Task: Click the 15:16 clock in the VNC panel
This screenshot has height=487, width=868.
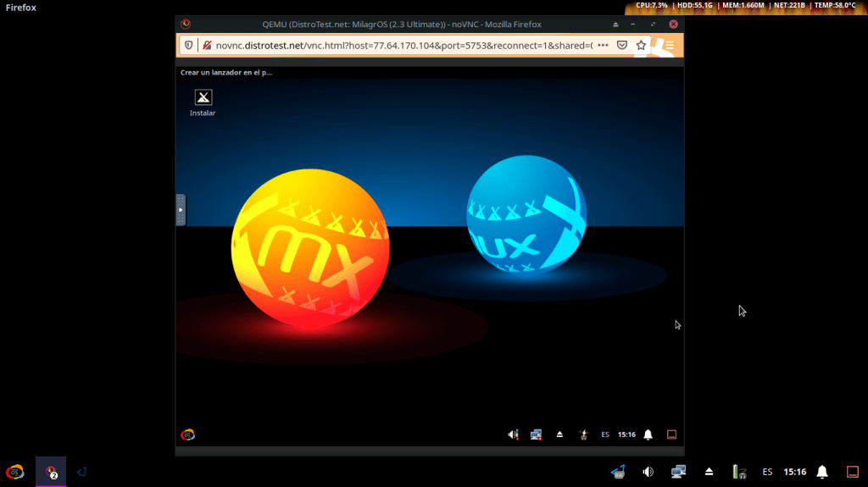Action: 626,434
